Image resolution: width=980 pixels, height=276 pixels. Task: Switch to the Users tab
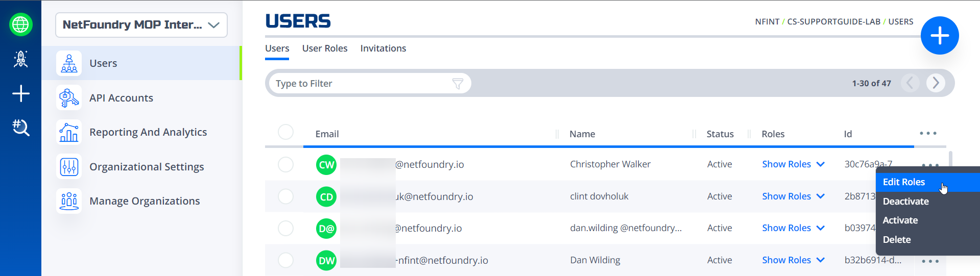pyautogui.click(x=277, y=48)
